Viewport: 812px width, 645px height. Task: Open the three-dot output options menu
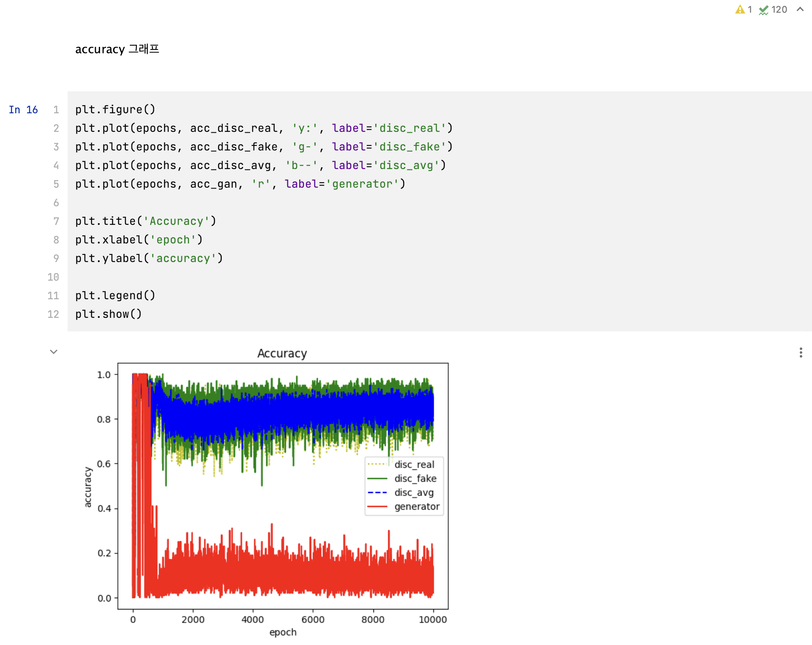tap(801, 353)
